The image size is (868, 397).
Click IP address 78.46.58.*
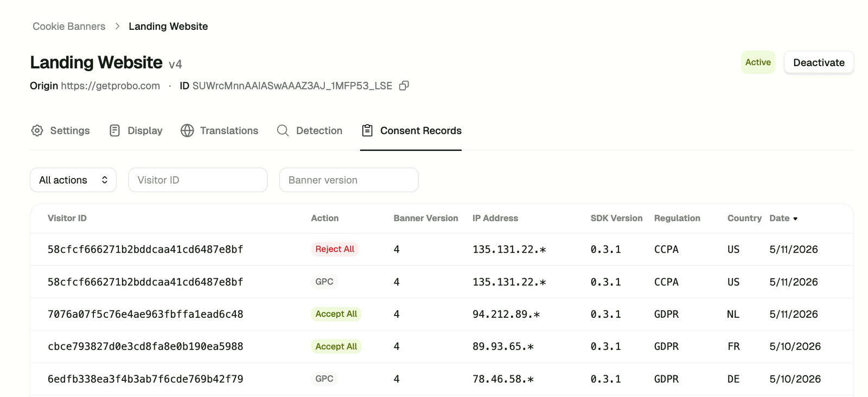[503, 379]
